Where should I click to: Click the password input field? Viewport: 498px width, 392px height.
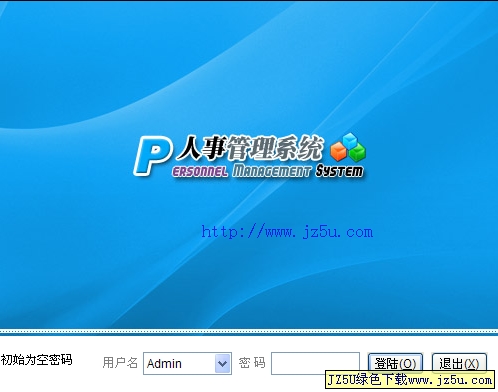(315, 363)
